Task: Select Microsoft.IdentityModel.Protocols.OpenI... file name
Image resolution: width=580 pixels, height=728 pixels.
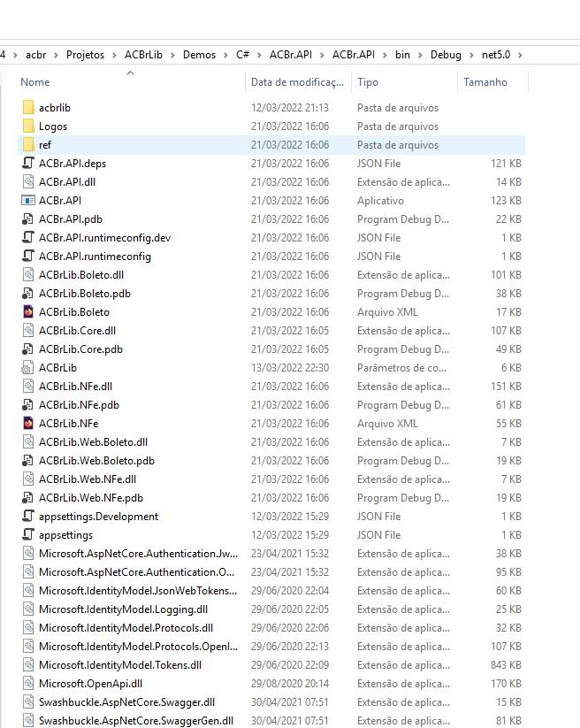Action: pyautogui.click(x=138, y=647)
